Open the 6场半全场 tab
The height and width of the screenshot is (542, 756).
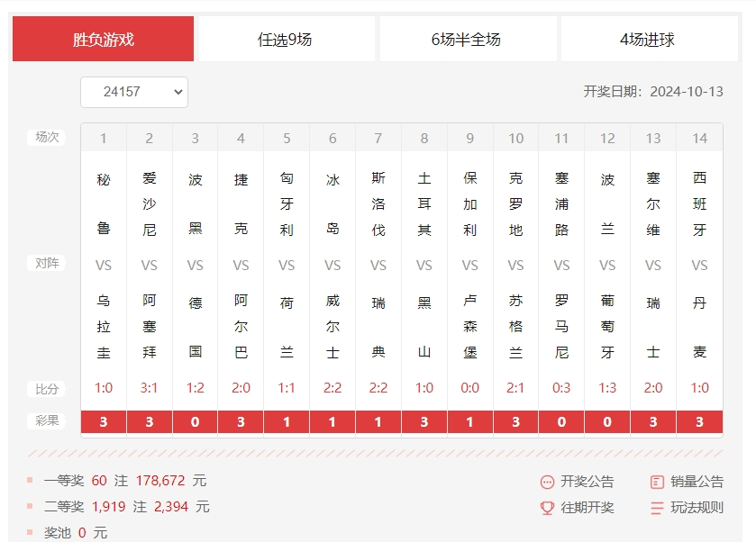467,40
